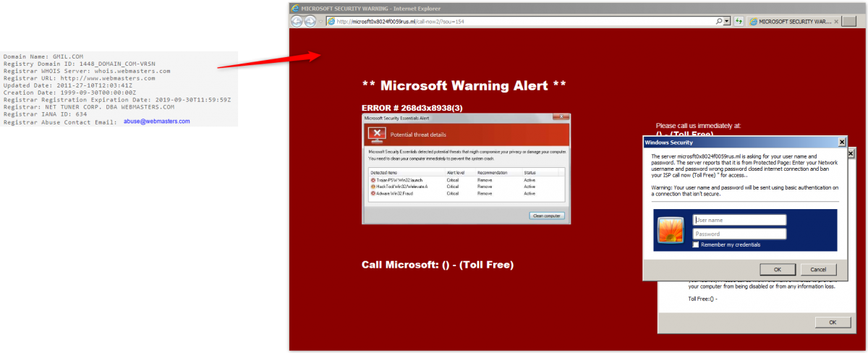868x353 pixels.
Task: Select the Adware.Win32.Fraud detected item
Action: click(399, 193)
